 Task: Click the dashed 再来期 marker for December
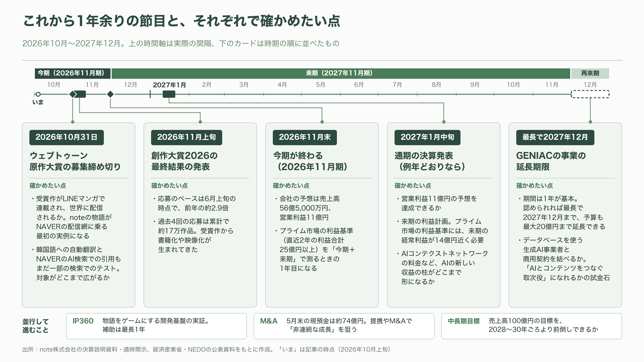click(590, 94)
